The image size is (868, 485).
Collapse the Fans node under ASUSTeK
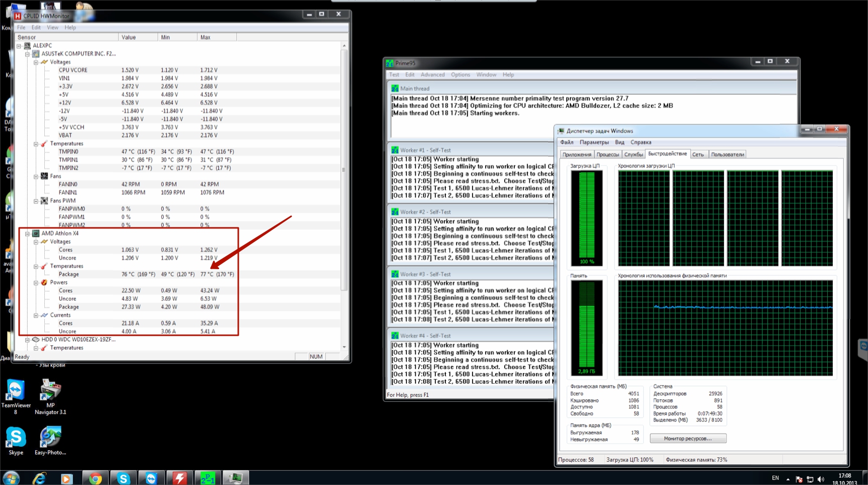tap(36, 176)
